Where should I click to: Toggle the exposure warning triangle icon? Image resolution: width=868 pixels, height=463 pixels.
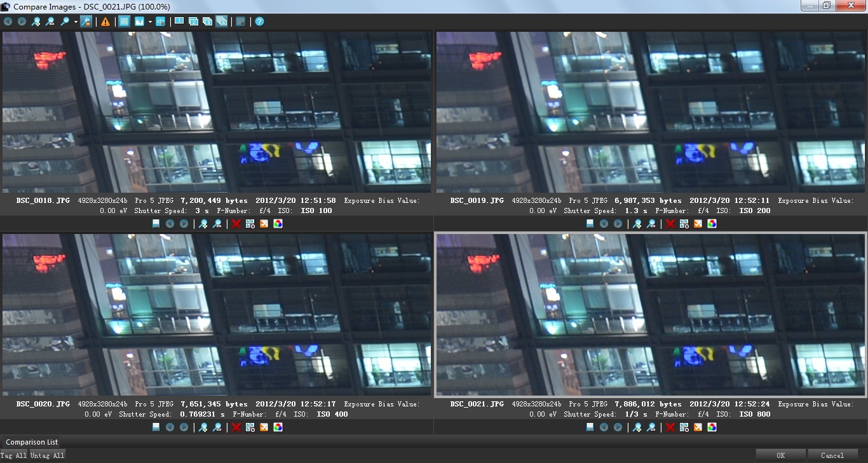[105, 22]
